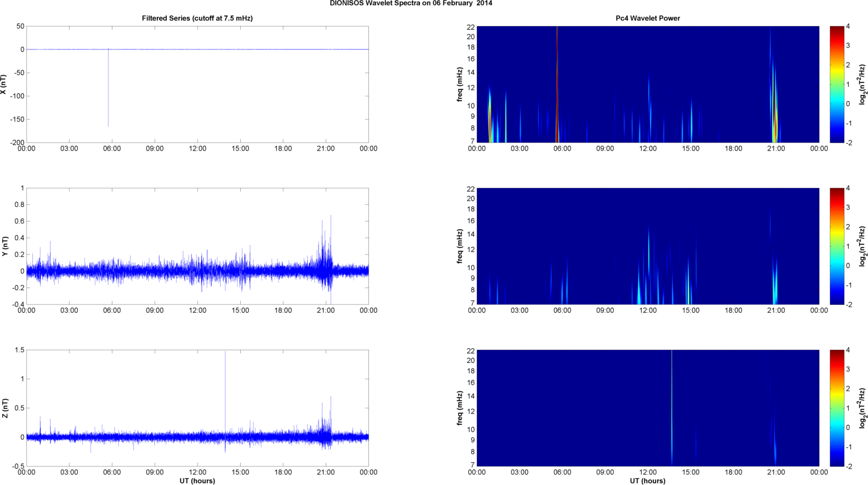Click 09:00 tick under the Y series plot
The image size is (868, 485).
point(154,310)
